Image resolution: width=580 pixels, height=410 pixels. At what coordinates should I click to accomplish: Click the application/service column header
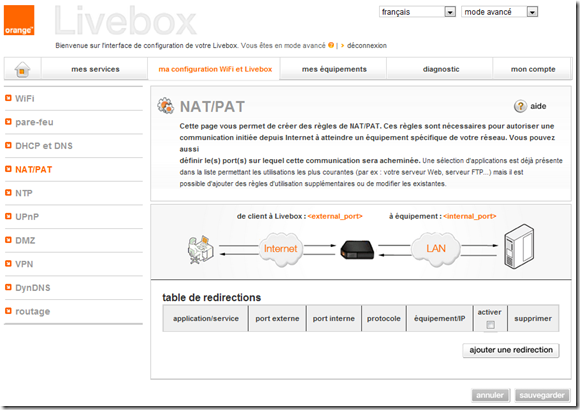click(x=206, y=318)
